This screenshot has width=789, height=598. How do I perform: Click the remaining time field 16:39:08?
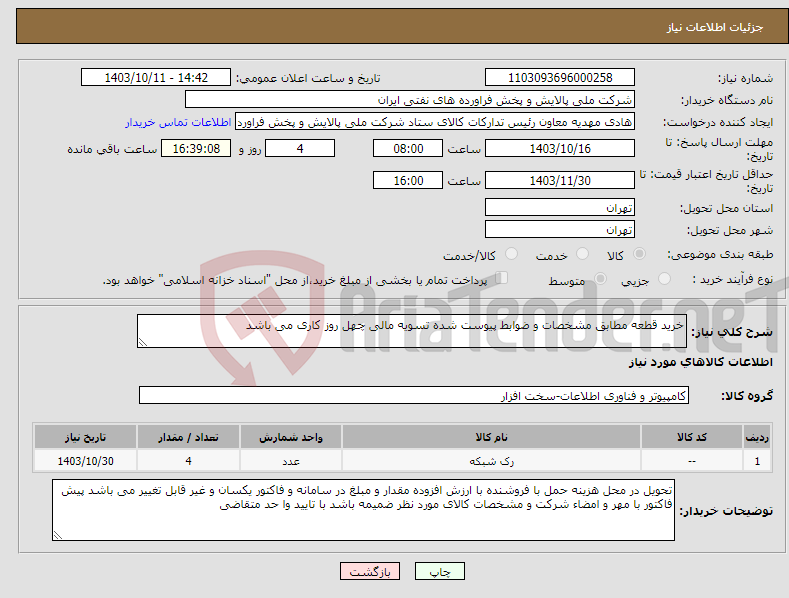(196, 148)
